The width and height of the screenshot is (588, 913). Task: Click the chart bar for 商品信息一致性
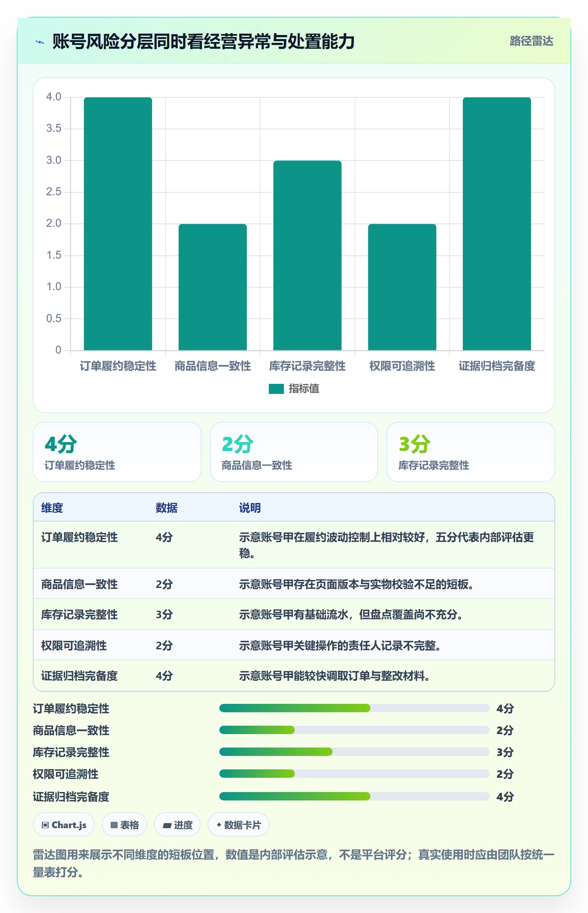213,287
